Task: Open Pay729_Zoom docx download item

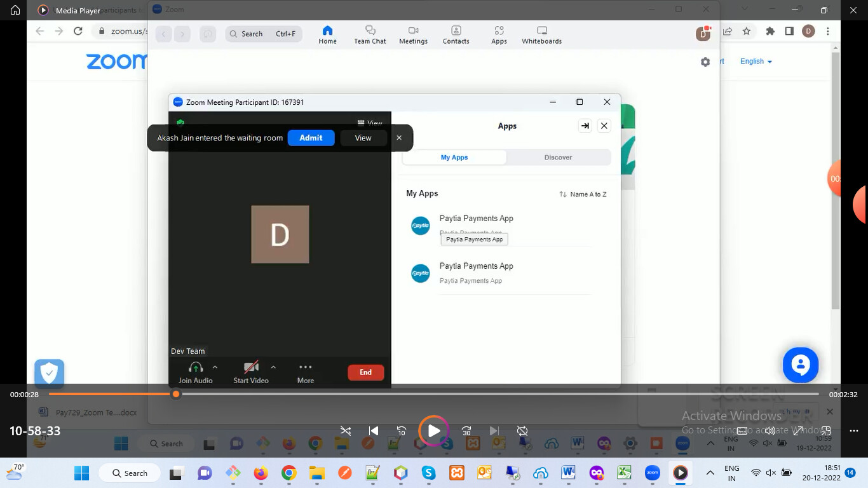Action: coord(89,412)
